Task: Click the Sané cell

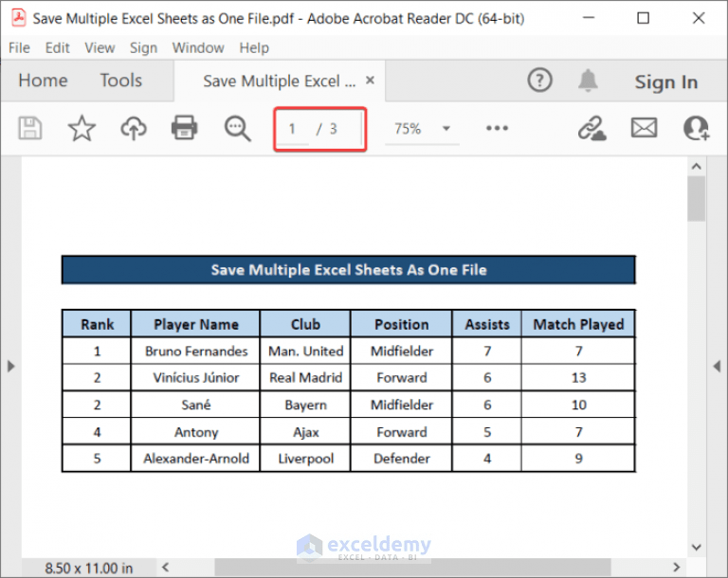Action: pos(196,405)
